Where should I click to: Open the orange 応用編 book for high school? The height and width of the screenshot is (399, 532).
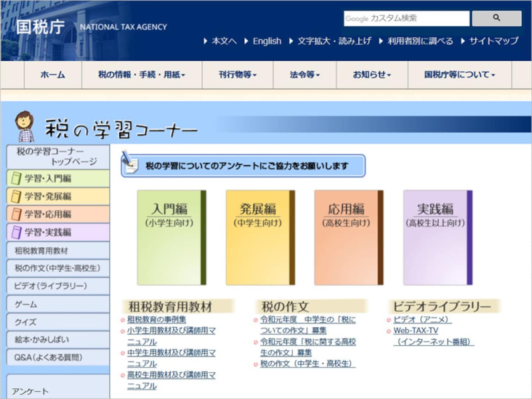pos(349,238)
